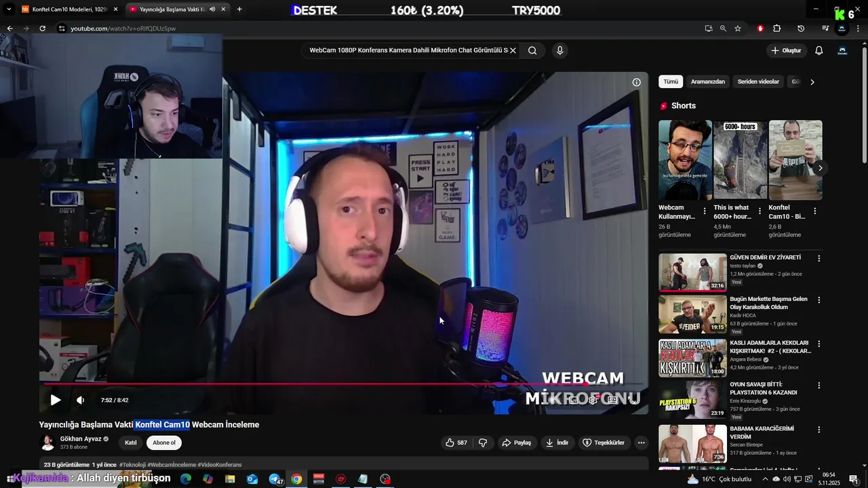This screenshot has width=868, height=488.
Task: Open Chrome extensions puzzle icon
Action: [777, 28]
